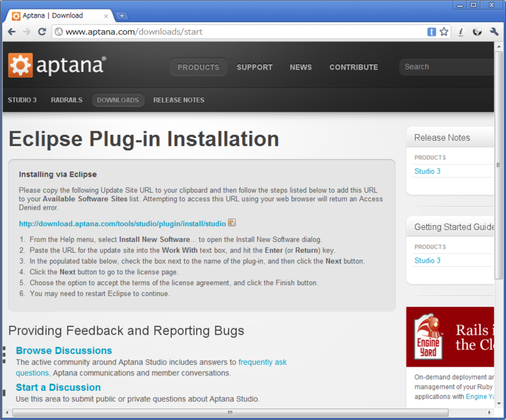Click the Engine Yard text link
Screen dimensions: 506x420
click(480, 397)
